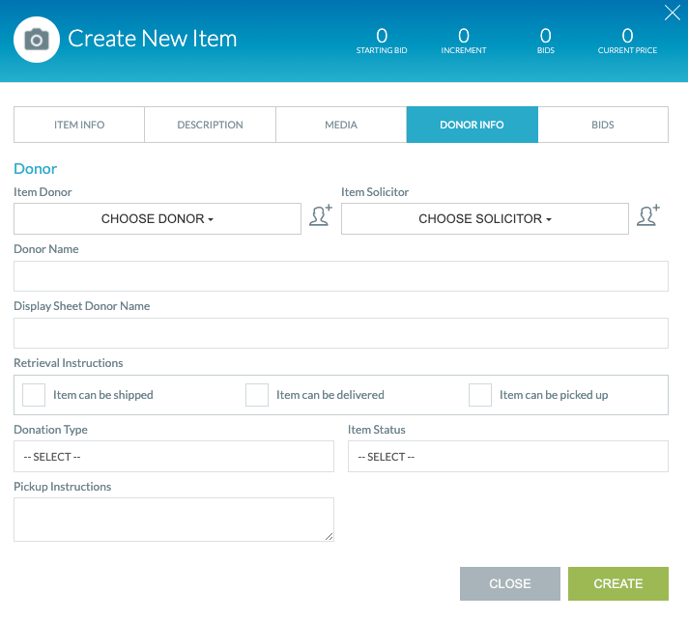Select the Donor Info tab
The image size is (688, 620).
(472, 125)
